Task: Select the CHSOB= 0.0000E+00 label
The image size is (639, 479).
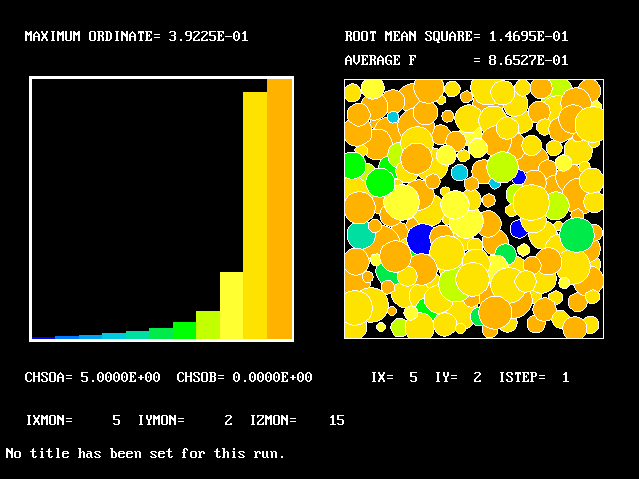Action: [x=244, y=378]
